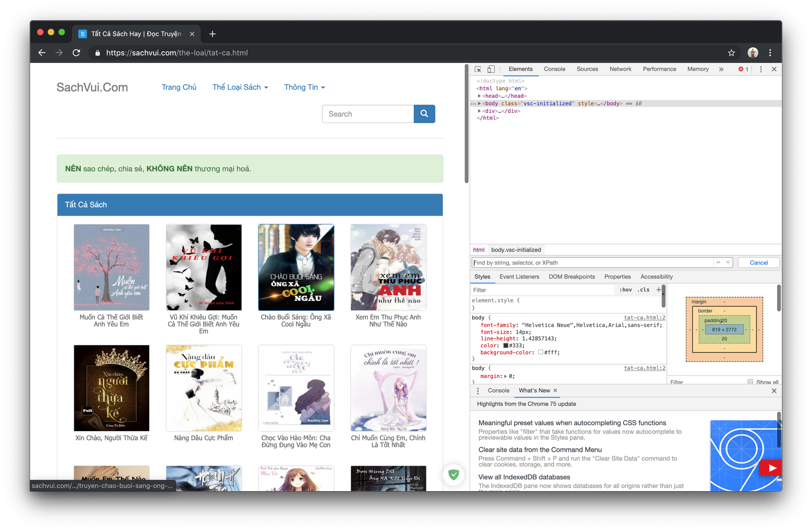
Task: Go back to the previous page
Action: pos(42,53)
